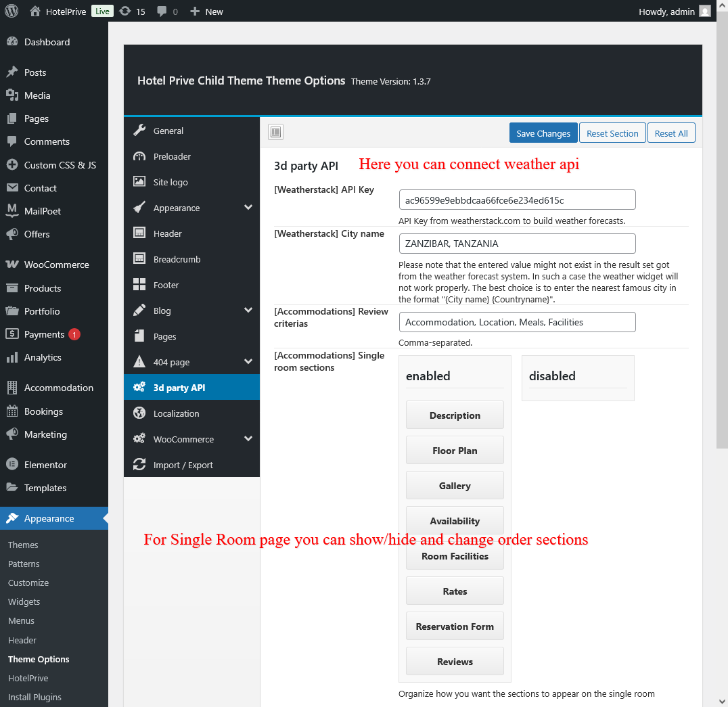
Task: Open the Site logo settings section
Action: (x=170, y=182)
